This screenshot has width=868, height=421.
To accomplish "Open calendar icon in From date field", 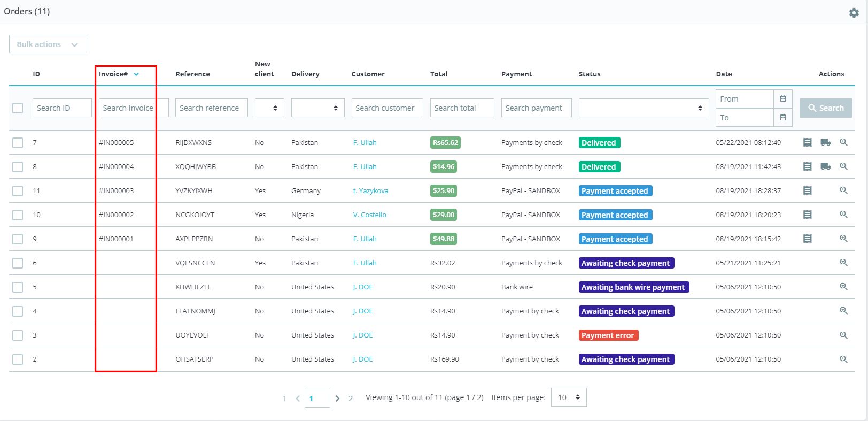I will (x=782, y=98).
